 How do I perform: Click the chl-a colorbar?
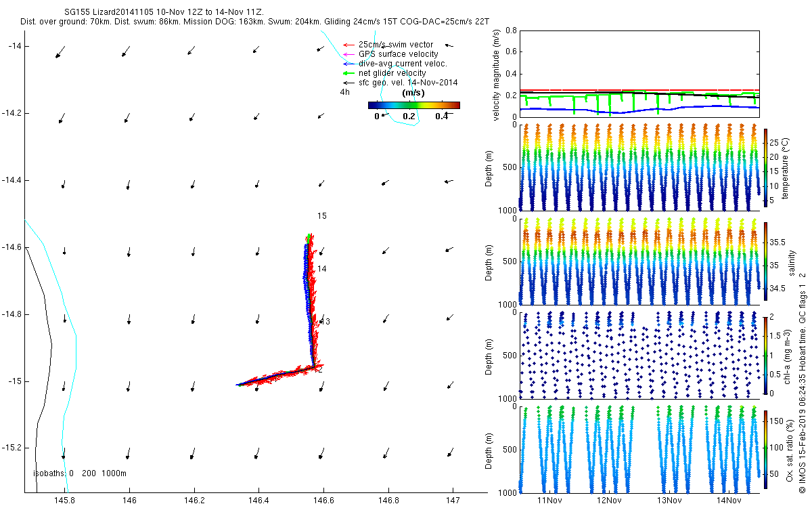coord(765,355)
